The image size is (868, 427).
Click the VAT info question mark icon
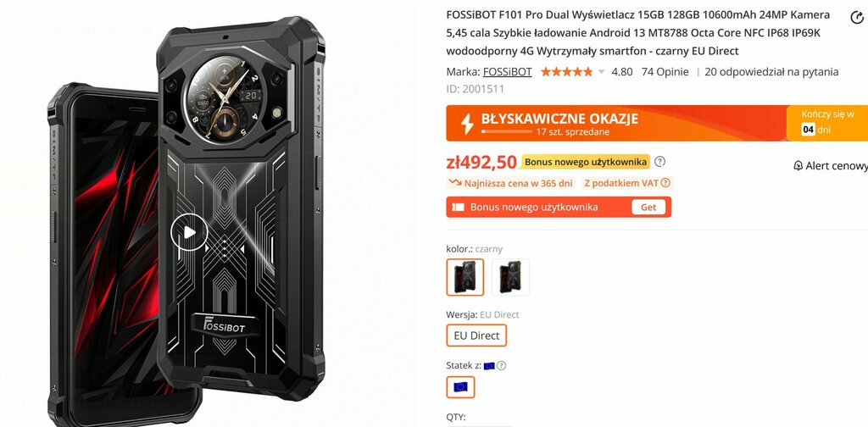(665, 183)
